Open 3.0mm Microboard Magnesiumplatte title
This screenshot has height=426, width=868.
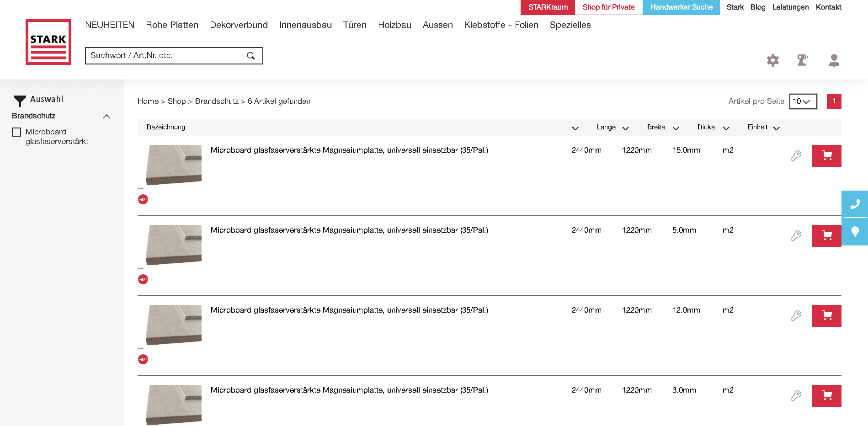[349, 390]
